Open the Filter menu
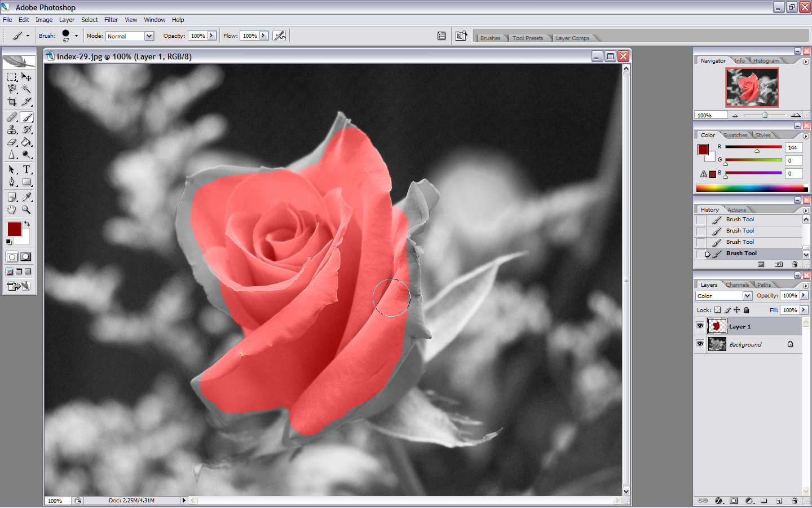Screen dimensions: 812x508 coord(111,20)
